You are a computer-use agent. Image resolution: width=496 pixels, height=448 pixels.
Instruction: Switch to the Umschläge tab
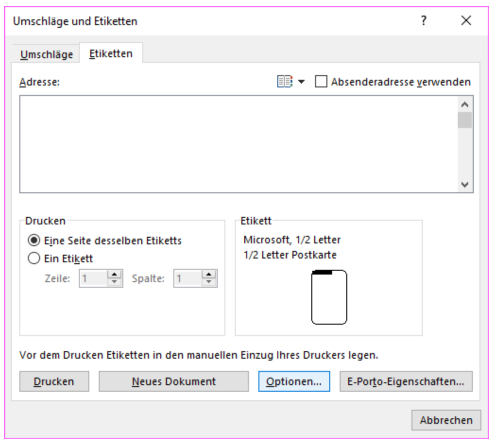pyautogui.click(x=46, y=54)
